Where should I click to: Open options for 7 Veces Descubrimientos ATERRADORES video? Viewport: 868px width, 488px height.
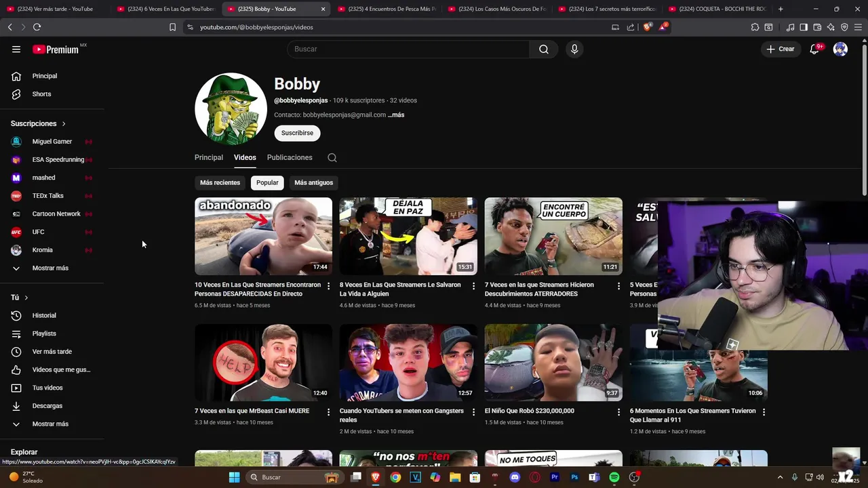click(618, 286)
